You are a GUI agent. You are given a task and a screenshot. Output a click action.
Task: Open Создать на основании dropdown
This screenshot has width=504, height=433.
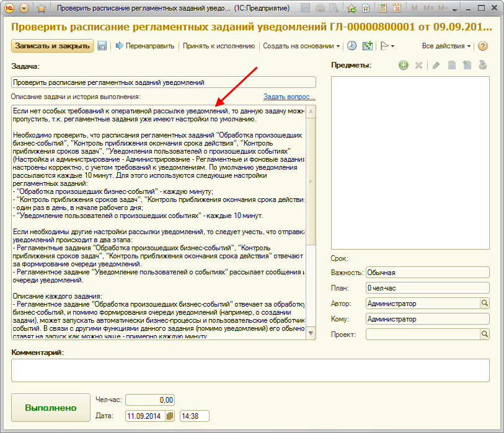[x=301, y=46]
